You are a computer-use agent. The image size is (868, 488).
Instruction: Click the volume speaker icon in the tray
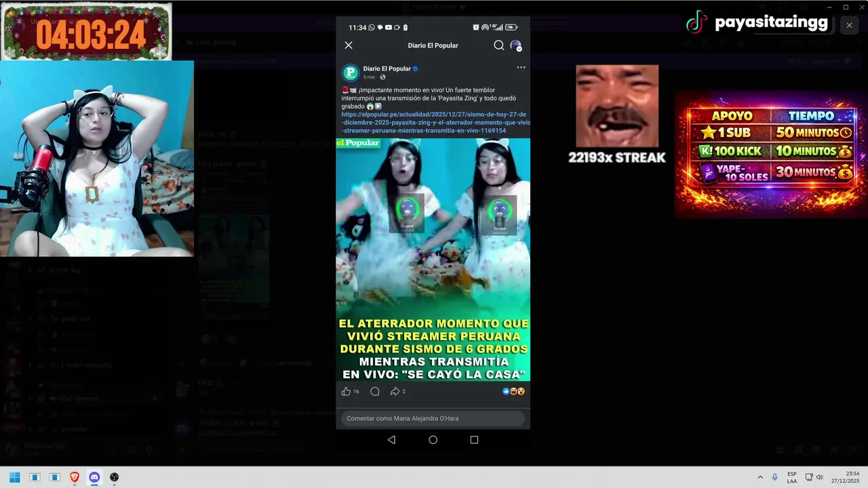[x=819, y=477]
